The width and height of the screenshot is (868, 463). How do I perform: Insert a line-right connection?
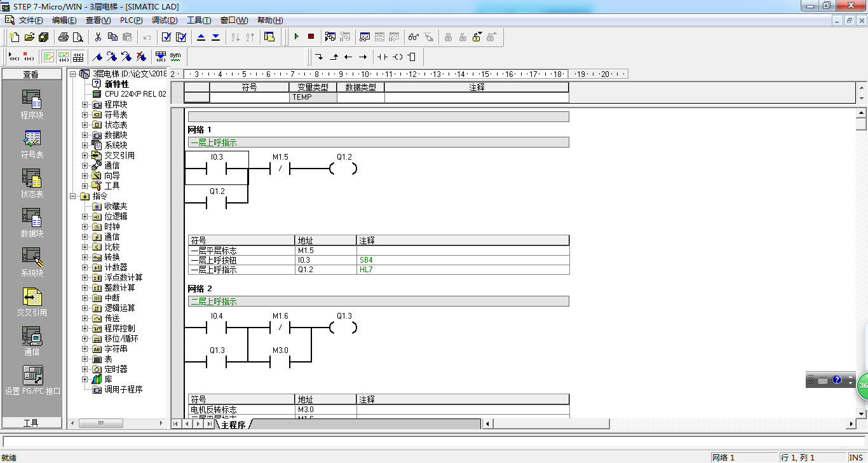(363, 57)
